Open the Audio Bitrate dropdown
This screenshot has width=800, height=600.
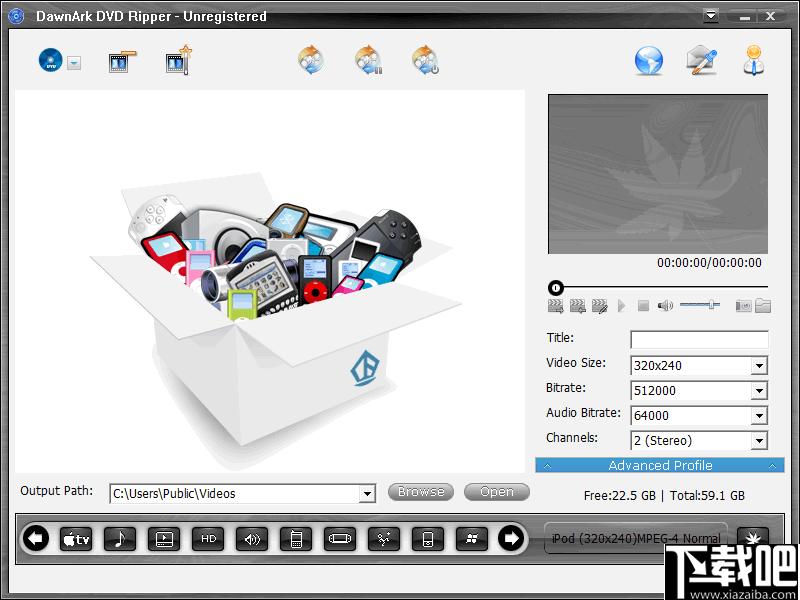[x=759, y=416]
